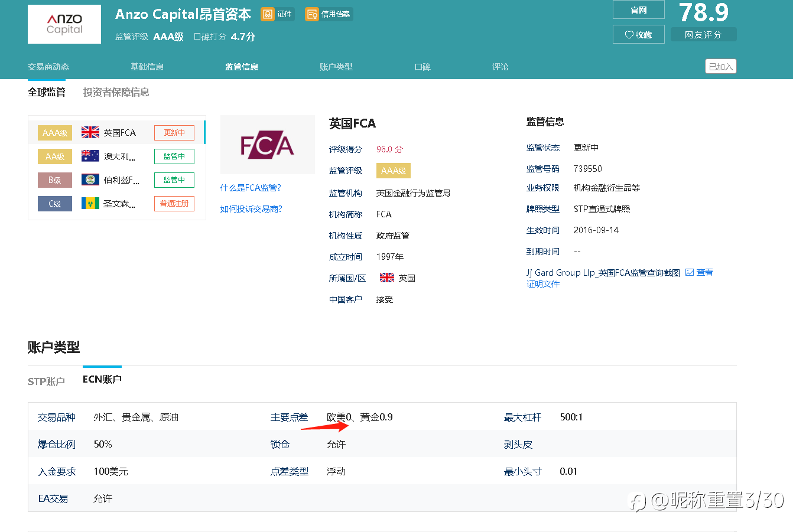Select the 英国FCA regulator entry
Viewport: 793px width, 532px height.
click(117, 133)
